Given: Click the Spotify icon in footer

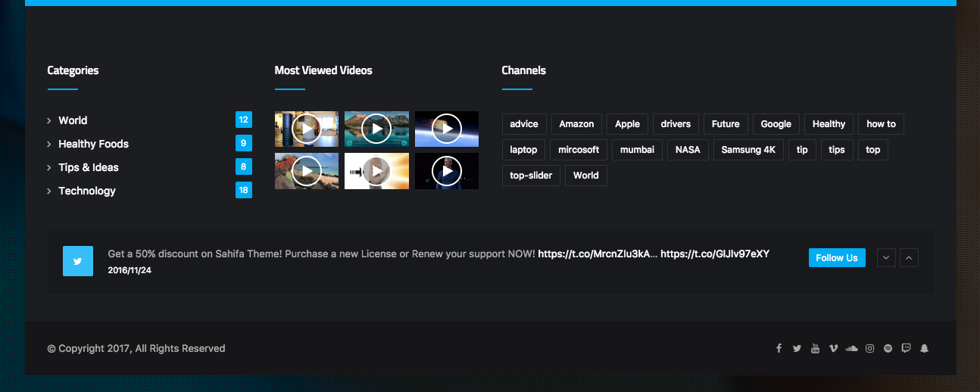Looking at the screenshot, I should click(x=888, y=349).
